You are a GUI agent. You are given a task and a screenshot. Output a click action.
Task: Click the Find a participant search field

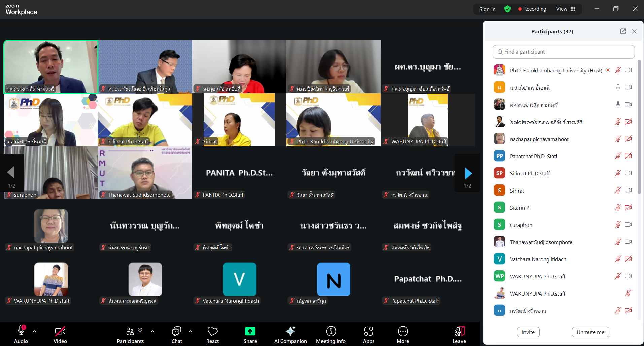click(563, 52)
